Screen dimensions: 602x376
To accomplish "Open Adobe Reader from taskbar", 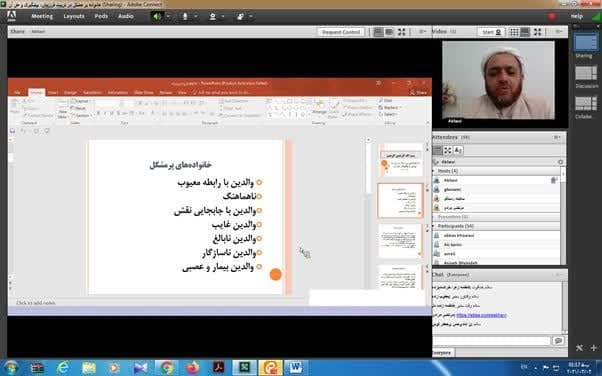I will tap(218, 368).
